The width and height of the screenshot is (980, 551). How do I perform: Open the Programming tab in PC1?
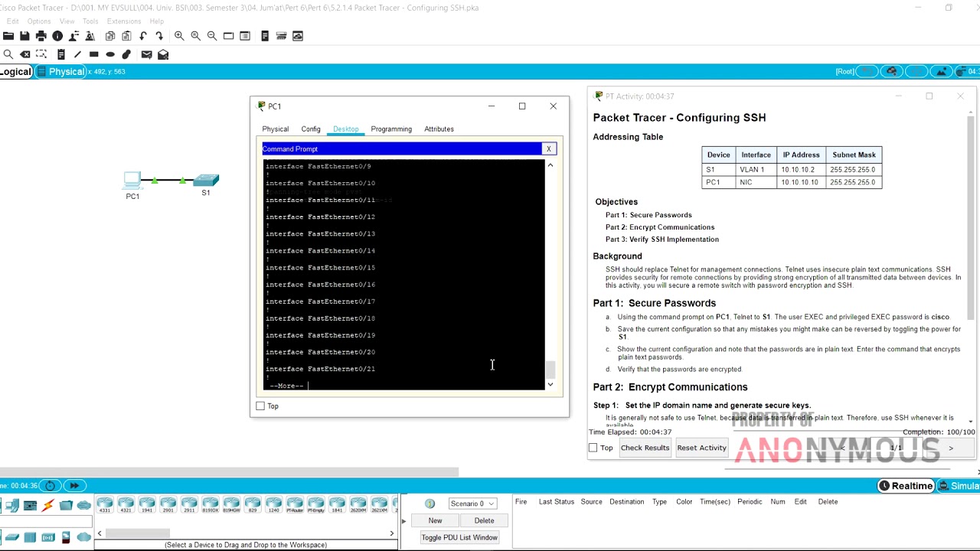(391, 129)
